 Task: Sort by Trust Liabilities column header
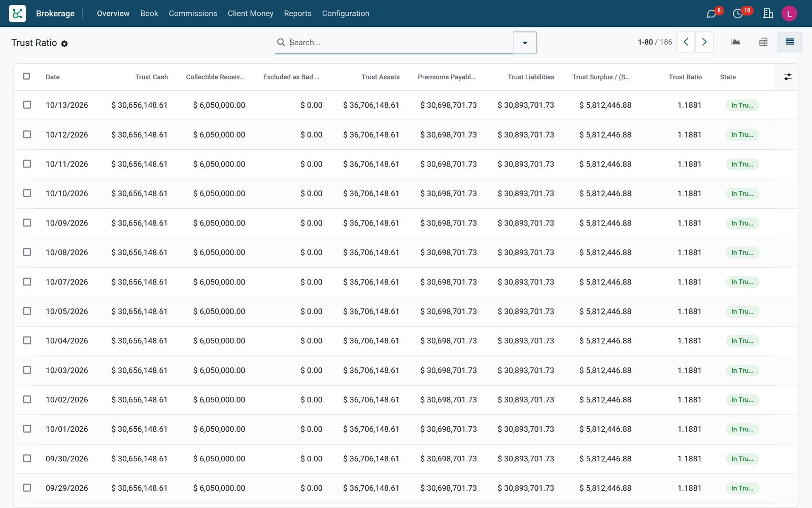[531, 77]
